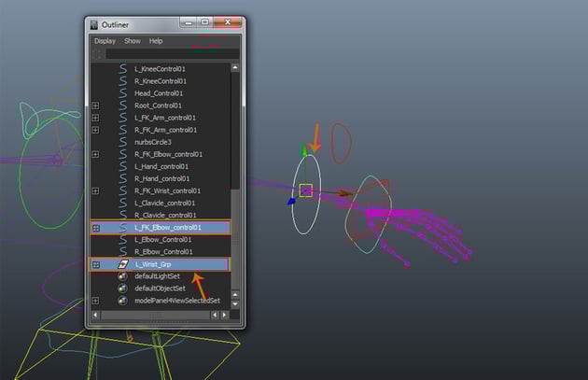Click the Head_Control01 curve icon
The width and height of the screenshot is (588, 380).
pyautogui.click(x=121, y=93)
